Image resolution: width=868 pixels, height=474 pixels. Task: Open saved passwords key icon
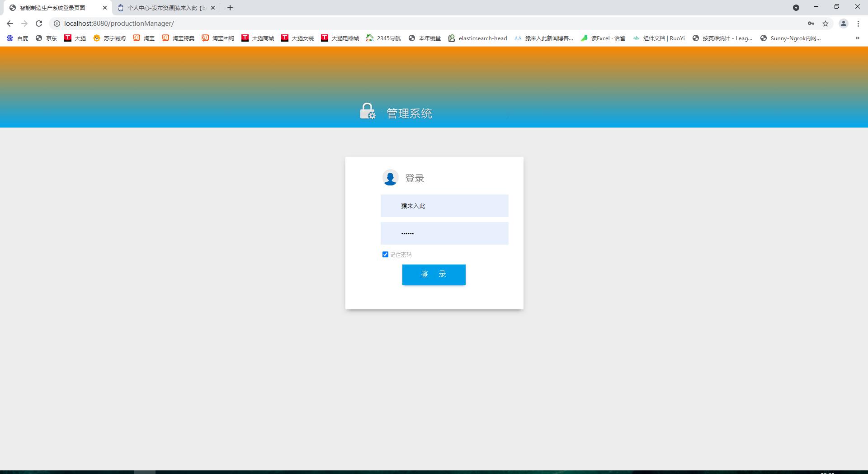click(x=811, y=24)
